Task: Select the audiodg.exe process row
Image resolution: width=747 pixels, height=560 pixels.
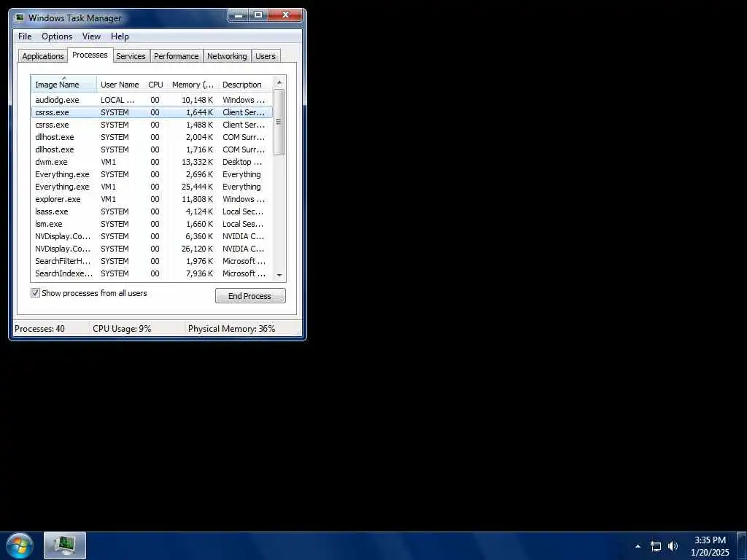Action: (152, 100)
